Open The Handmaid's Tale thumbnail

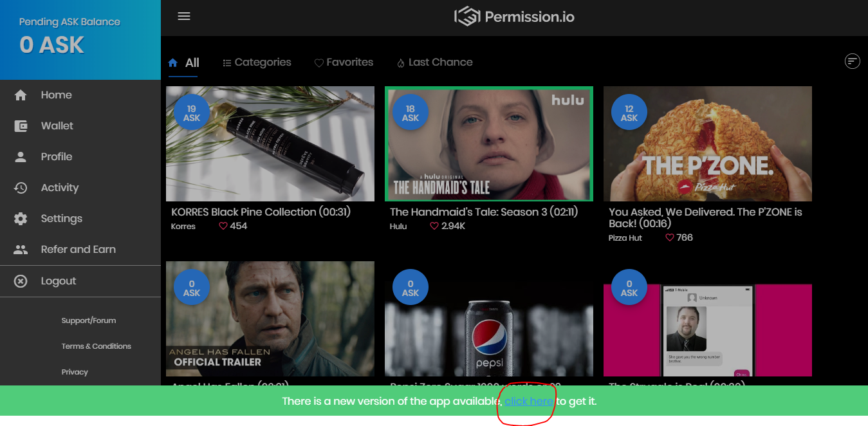[489, 144]
